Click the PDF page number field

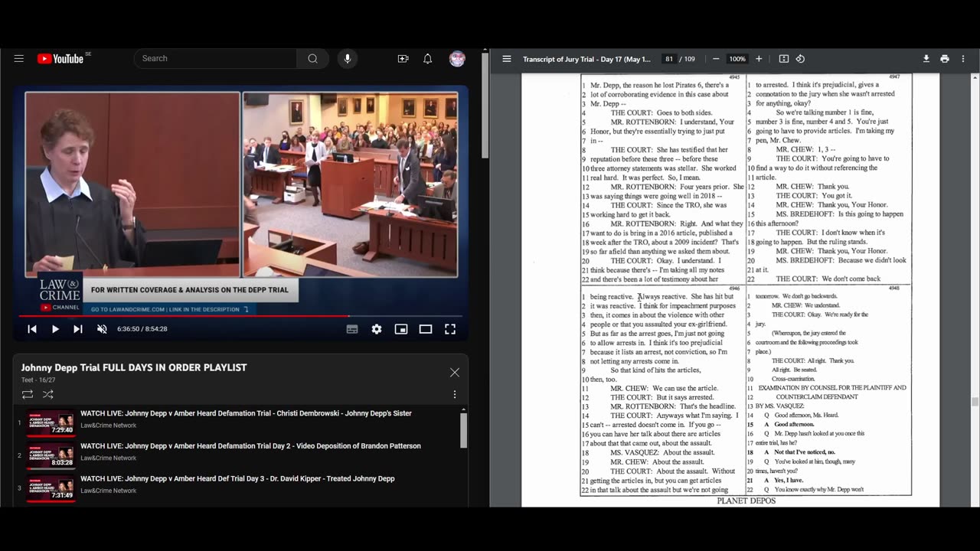(669, 59)
